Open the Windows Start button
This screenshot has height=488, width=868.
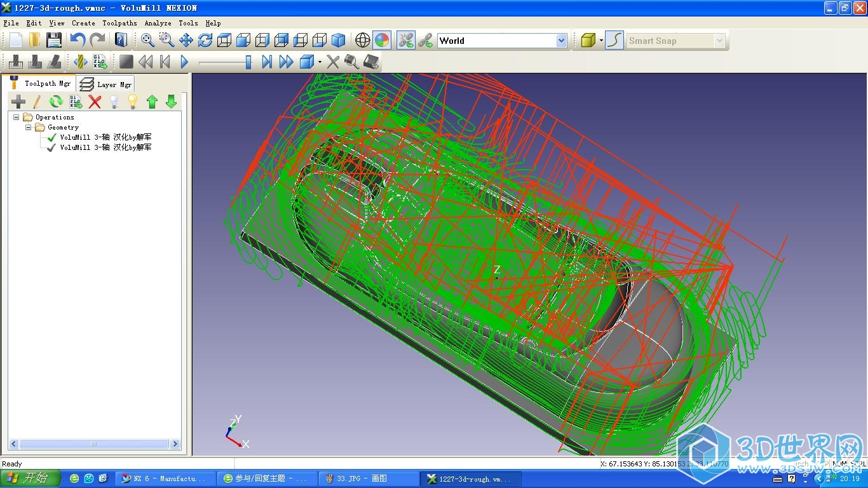tap(30, 478)
